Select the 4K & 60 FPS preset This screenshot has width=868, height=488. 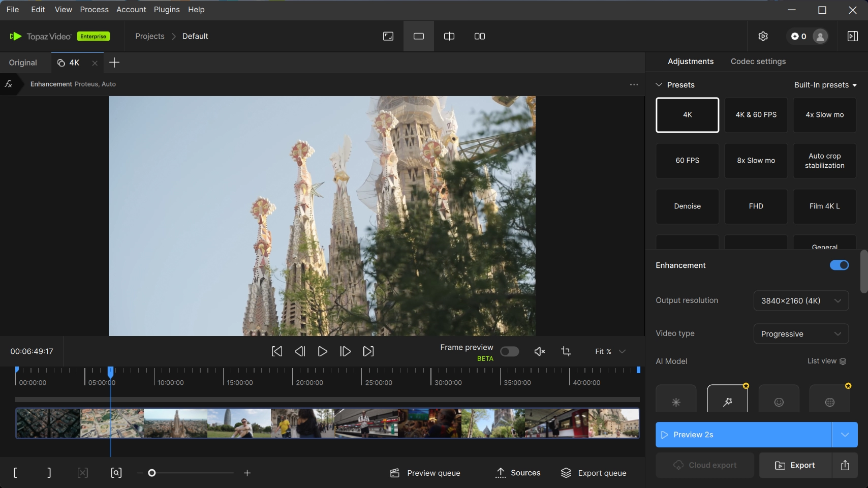756,115
